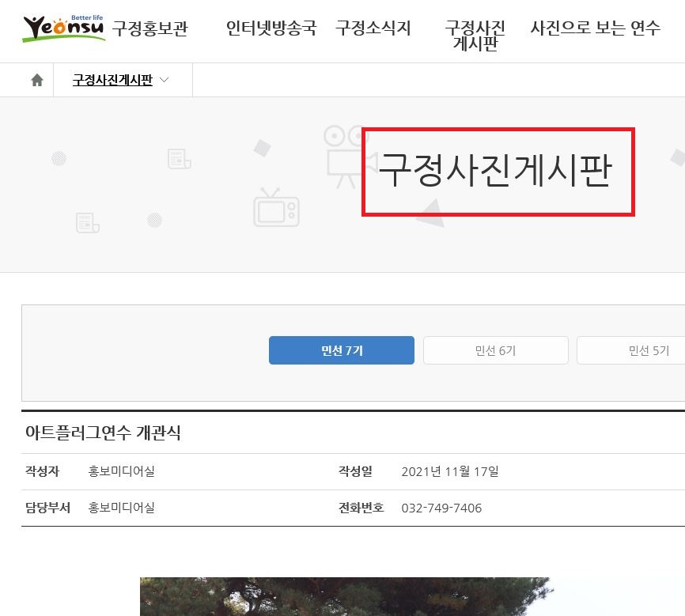685x616 pixels.
Task: Click the 작성일 label
Action: [x=355, y=471]
